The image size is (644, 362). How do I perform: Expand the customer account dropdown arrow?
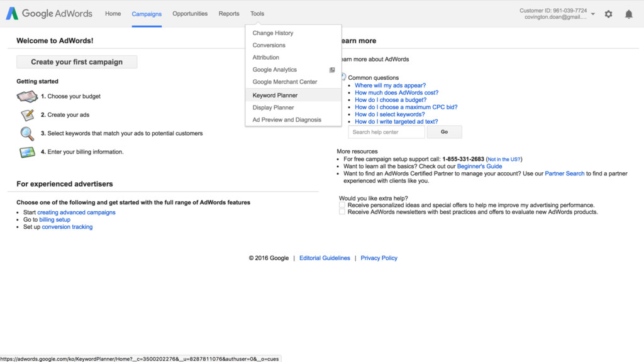pos(592,14)
